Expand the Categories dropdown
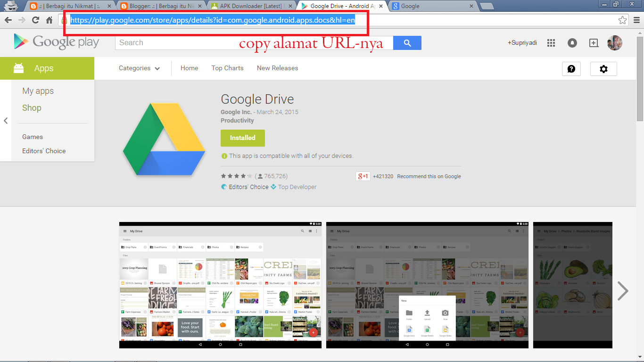The height and width of the screenshot is (362, 644). tap(139, 68)
